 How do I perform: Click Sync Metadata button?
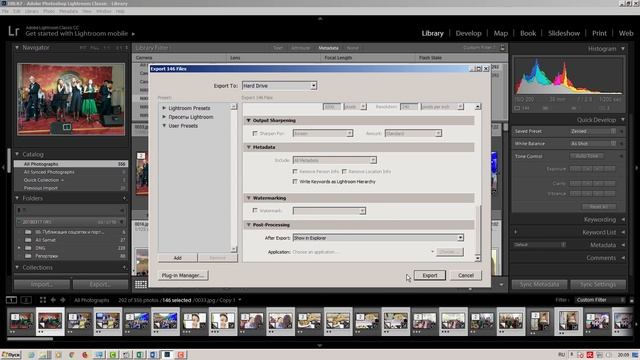pyautogui.click(x=539, y=284)
